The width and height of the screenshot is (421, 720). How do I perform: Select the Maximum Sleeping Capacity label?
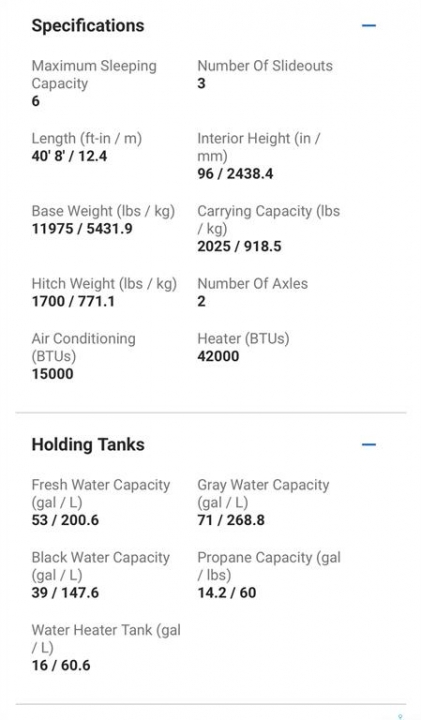click(x=94, y=74)
